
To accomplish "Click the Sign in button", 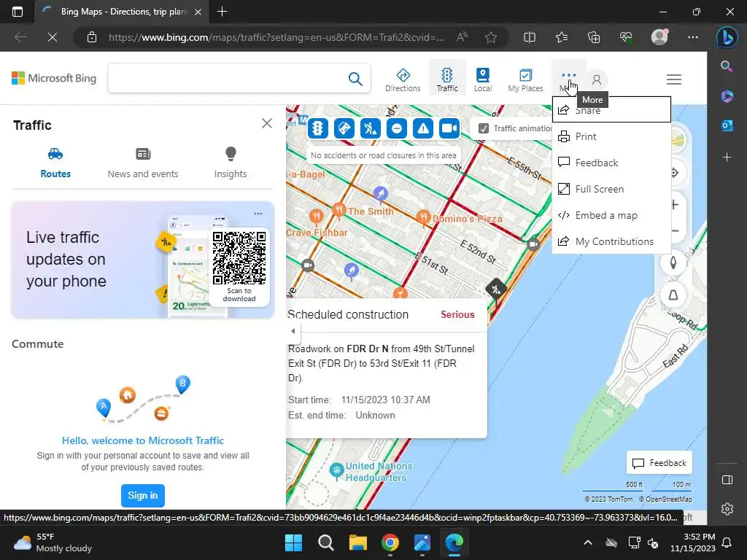I will pos(143,496).
